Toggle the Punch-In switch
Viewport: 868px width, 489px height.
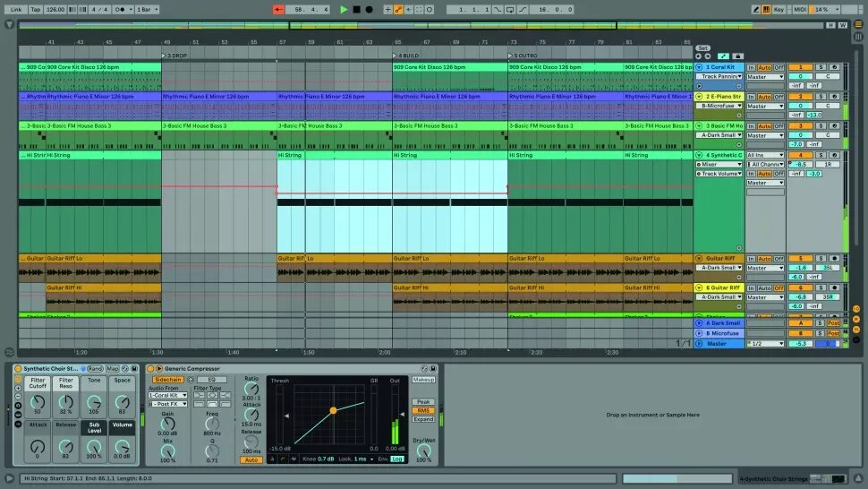498,10
